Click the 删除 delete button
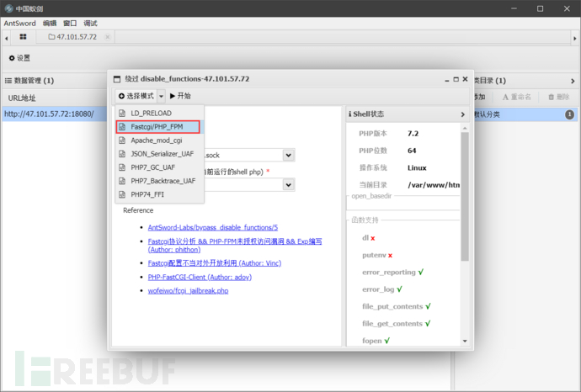 coord(559,97)
